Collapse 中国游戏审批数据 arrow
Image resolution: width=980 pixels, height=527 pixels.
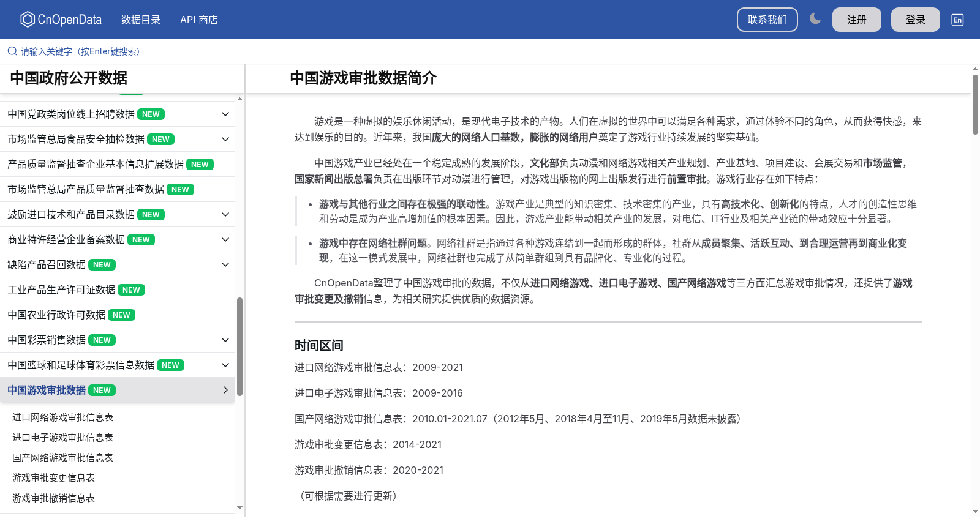point(225,390)
